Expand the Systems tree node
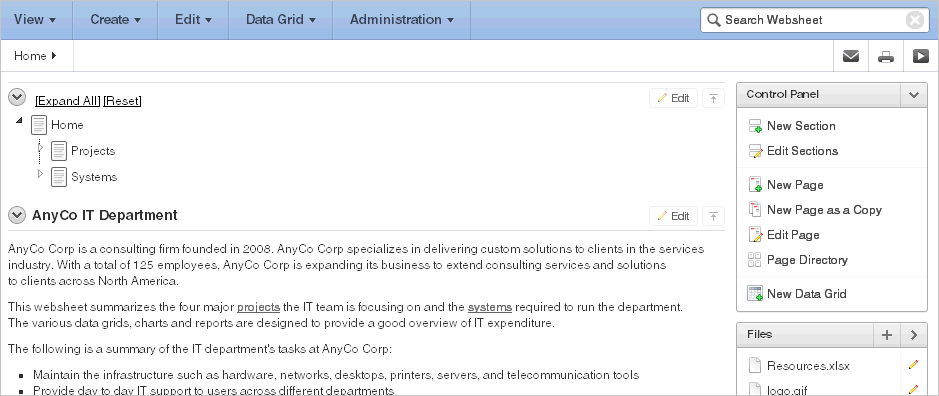Screen dimensions: 939x396 41,174
